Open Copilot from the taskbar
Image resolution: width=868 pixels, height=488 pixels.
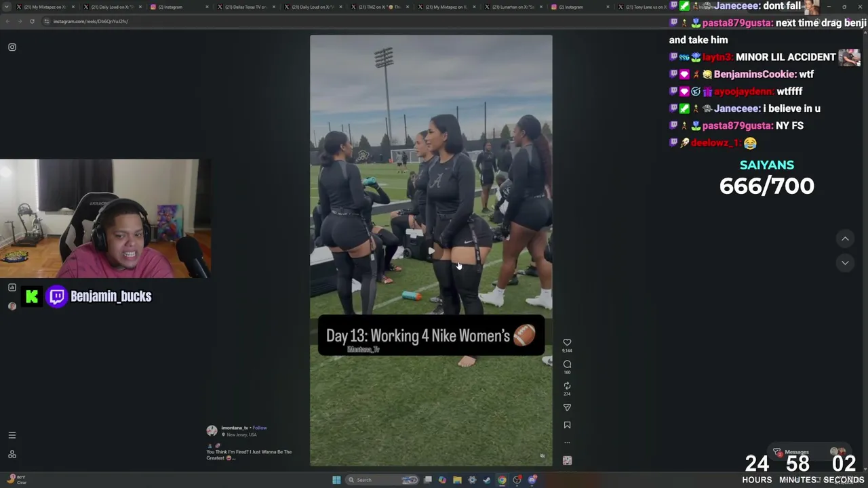442,480
